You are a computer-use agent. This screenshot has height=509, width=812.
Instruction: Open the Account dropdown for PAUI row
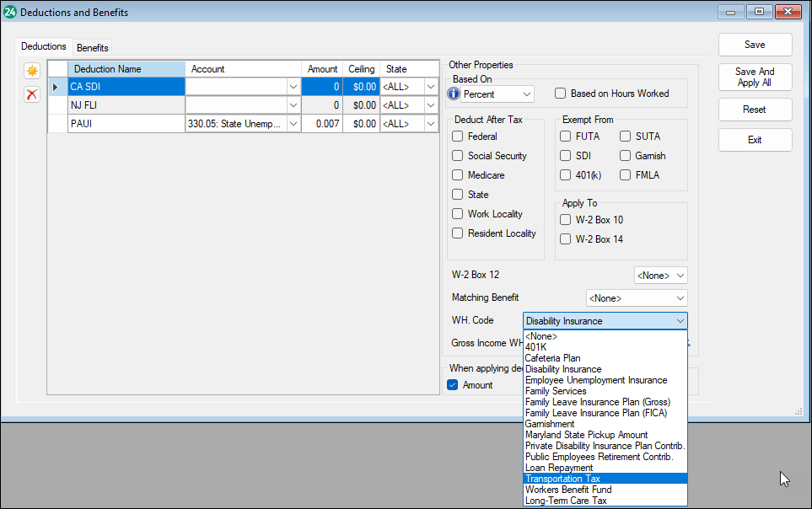coord(293,124)
